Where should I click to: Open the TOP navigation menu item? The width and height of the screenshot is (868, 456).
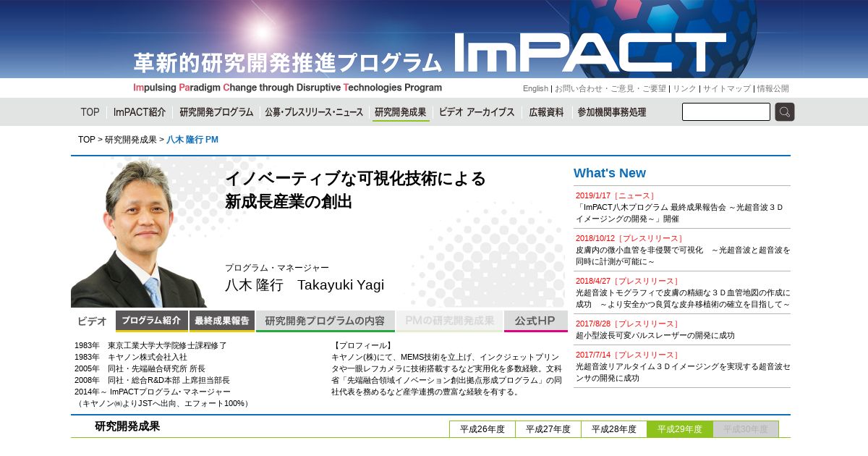pyautogui.click(x=90, y=112)
